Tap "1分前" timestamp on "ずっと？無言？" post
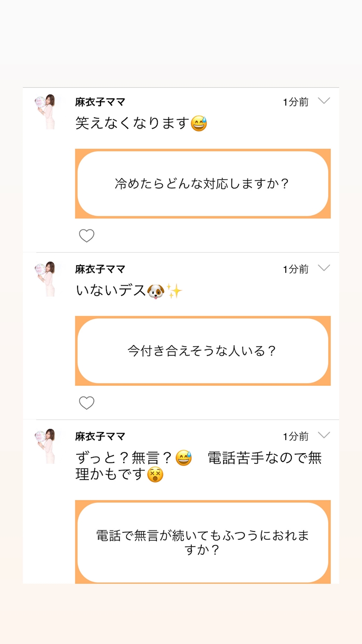 point(296,437)
